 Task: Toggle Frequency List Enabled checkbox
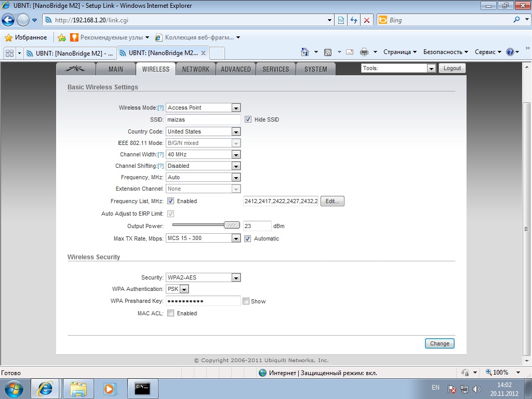[x=170, y=201]
